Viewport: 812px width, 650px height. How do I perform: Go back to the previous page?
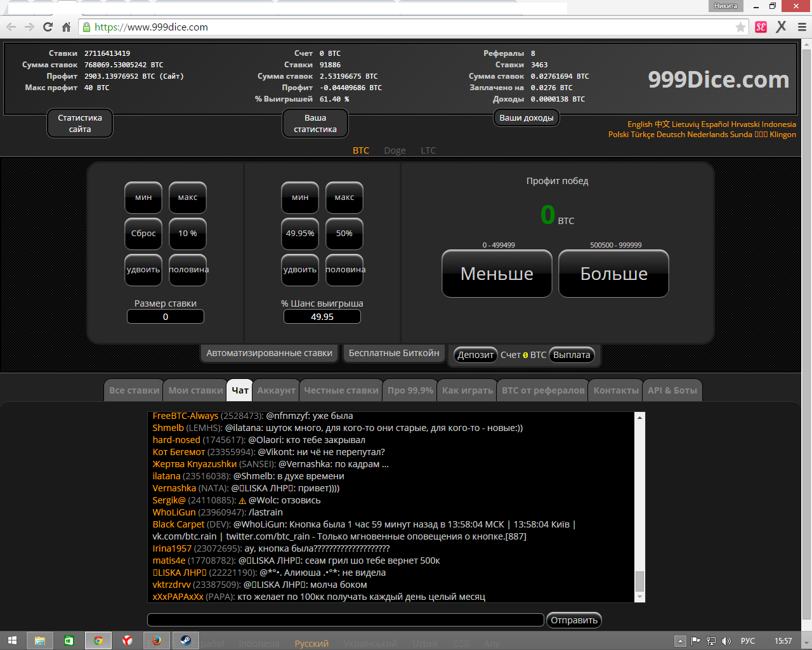click(11, 27)
